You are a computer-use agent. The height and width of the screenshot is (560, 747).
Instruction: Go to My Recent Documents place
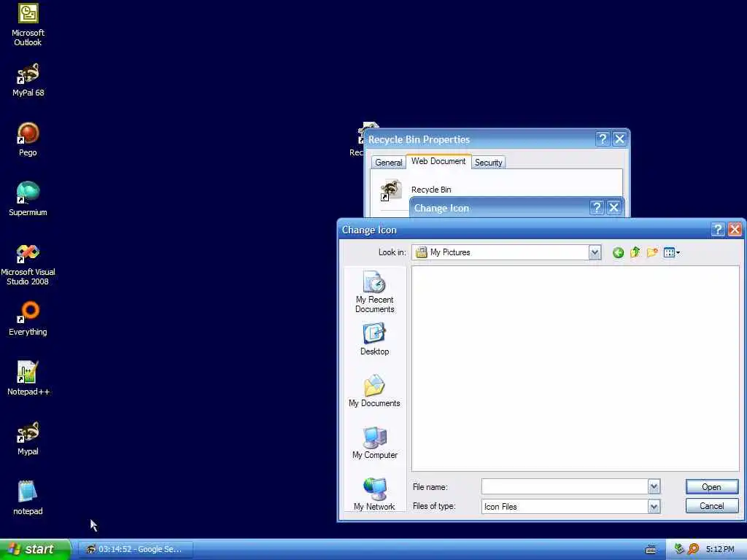[374, 292]
